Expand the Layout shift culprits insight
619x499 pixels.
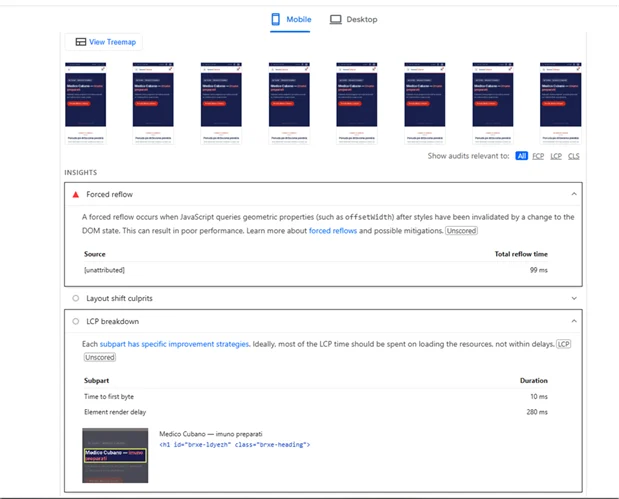click(574, 298)
